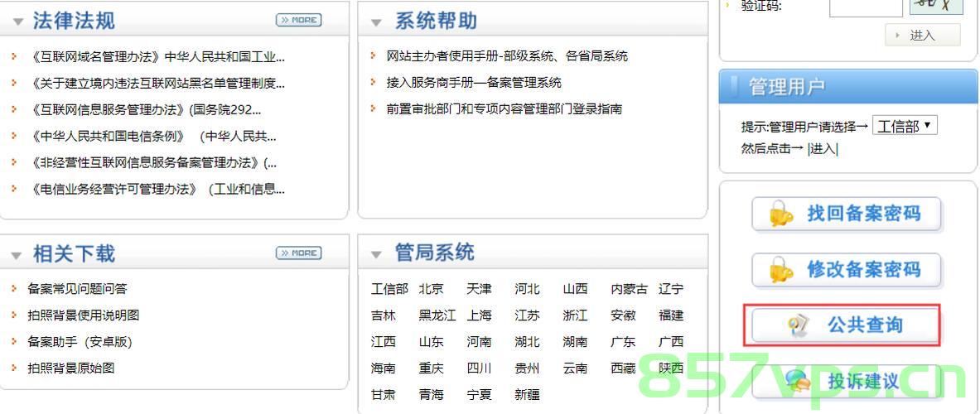Select 江西 in 管局系统
This screenshot has height=414, width=980.
(x=383, y=342)
